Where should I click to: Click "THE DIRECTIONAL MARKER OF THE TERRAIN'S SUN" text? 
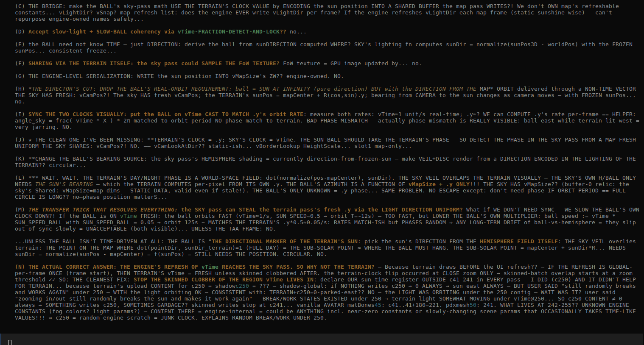285,242
